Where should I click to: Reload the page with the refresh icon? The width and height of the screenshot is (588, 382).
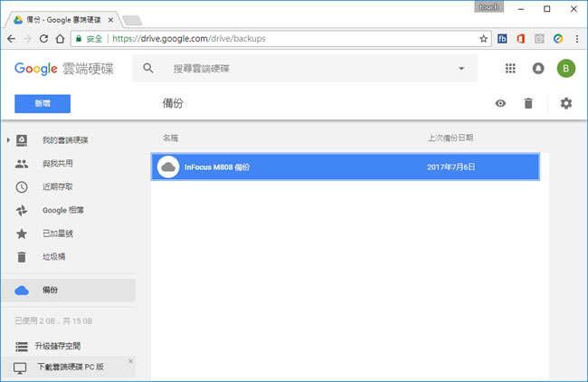[43, 39]
